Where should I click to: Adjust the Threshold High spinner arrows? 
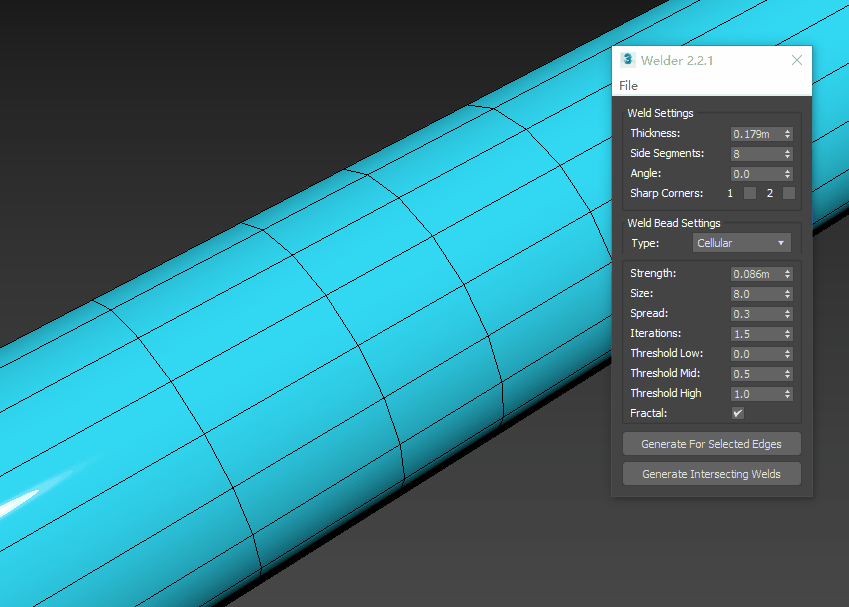(x=788, y=394)
